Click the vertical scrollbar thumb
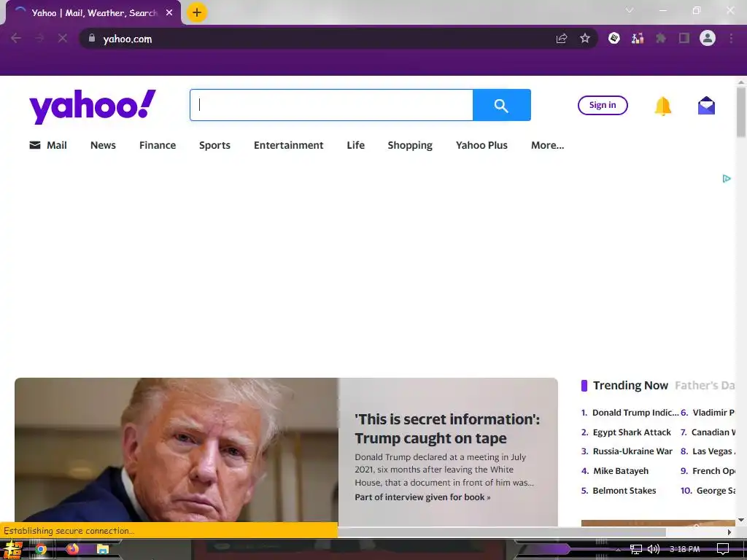The width and height of the screenshot is (747, 560). click(741, 112)
